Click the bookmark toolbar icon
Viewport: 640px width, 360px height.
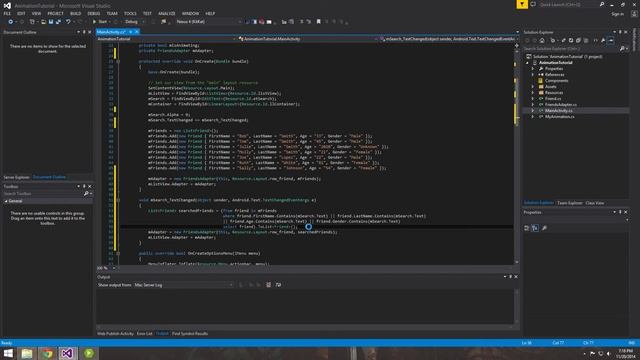point(319,22)
